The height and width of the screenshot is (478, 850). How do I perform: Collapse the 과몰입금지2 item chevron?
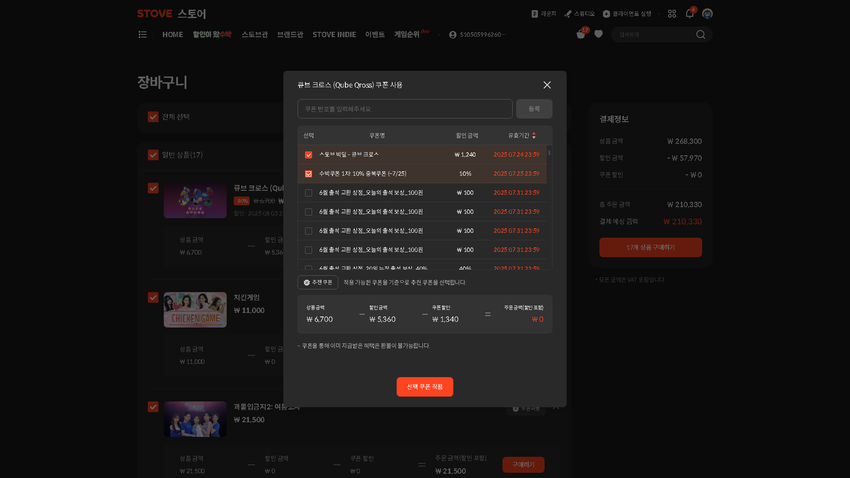556,408
